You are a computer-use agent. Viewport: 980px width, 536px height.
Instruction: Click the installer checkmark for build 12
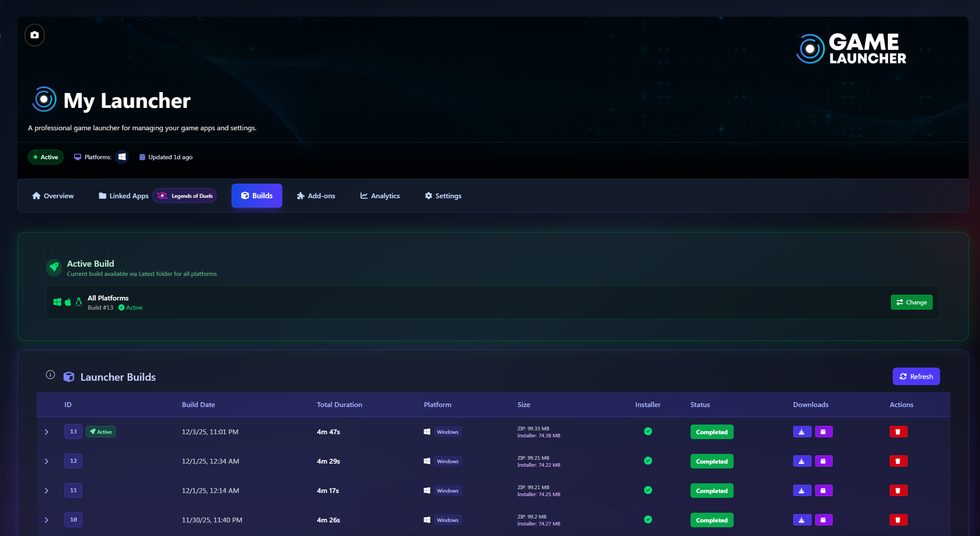(x=648, y=461)
